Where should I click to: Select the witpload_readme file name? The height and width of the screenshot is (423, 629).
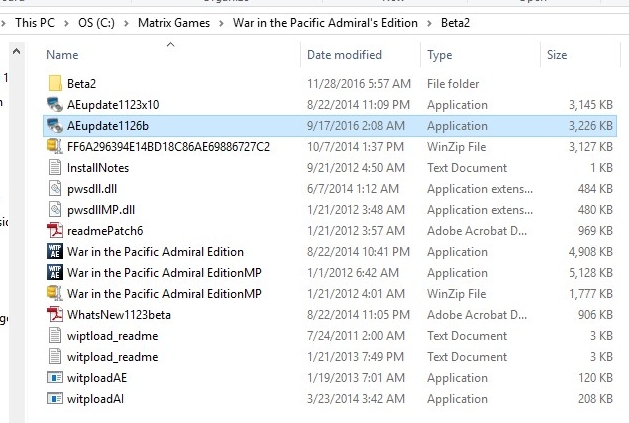(112, 357)
